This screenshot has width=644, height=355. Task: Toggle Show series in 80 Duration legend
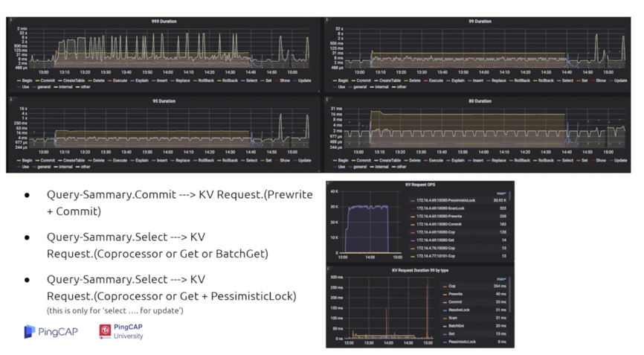coord(598,161)
